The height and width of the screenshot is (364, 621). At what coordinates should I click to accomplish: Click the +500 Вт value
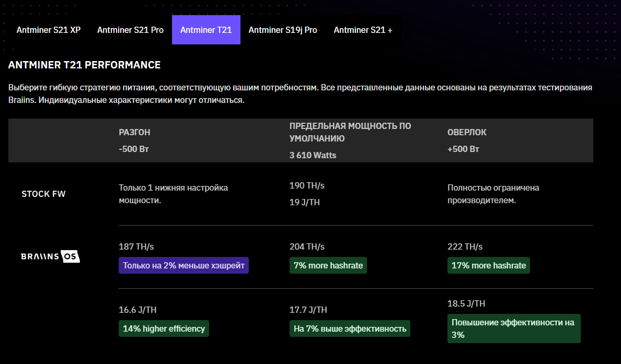pyautogui.click(x=463, y=149)
